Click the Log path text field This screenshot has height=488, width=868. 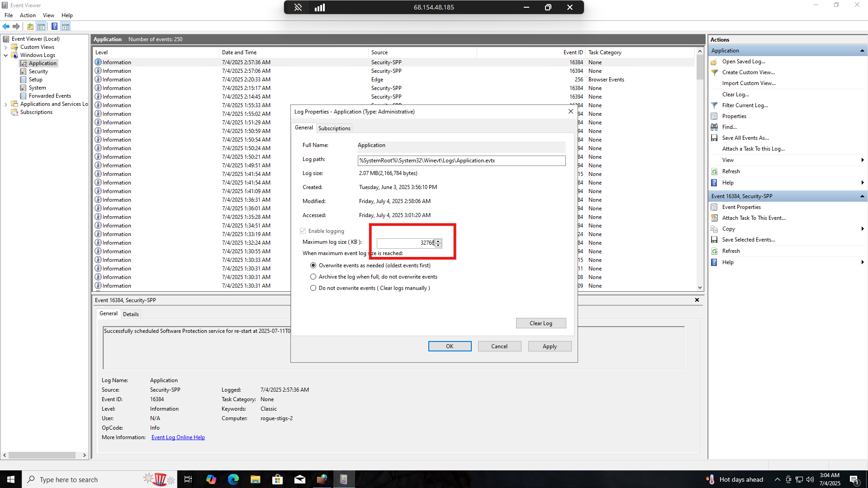click(461, 161)
